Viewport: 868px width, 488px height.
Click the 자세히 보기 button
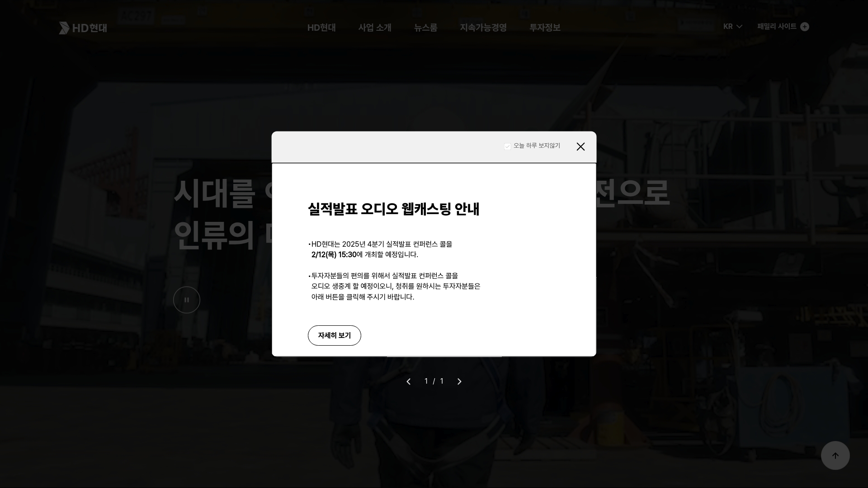[x=334, y=335]
